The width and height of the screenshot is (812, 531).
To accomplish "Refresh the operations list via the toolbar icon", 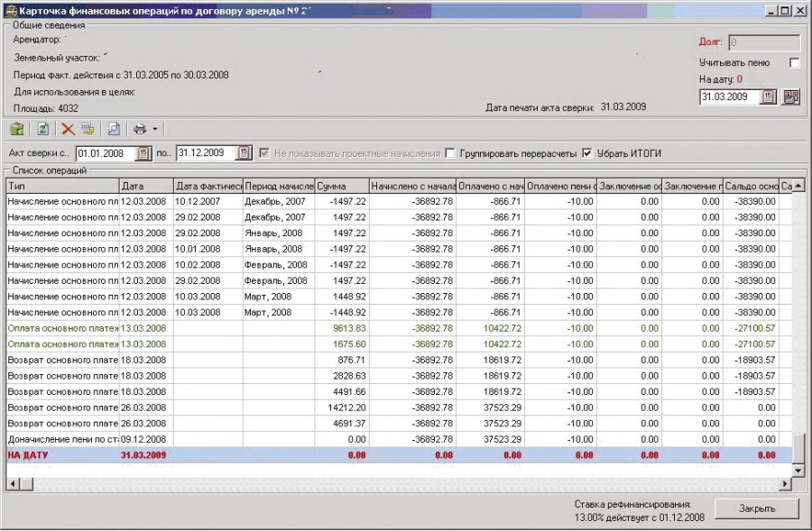I will pyautogui.click(x=42, y=129).
